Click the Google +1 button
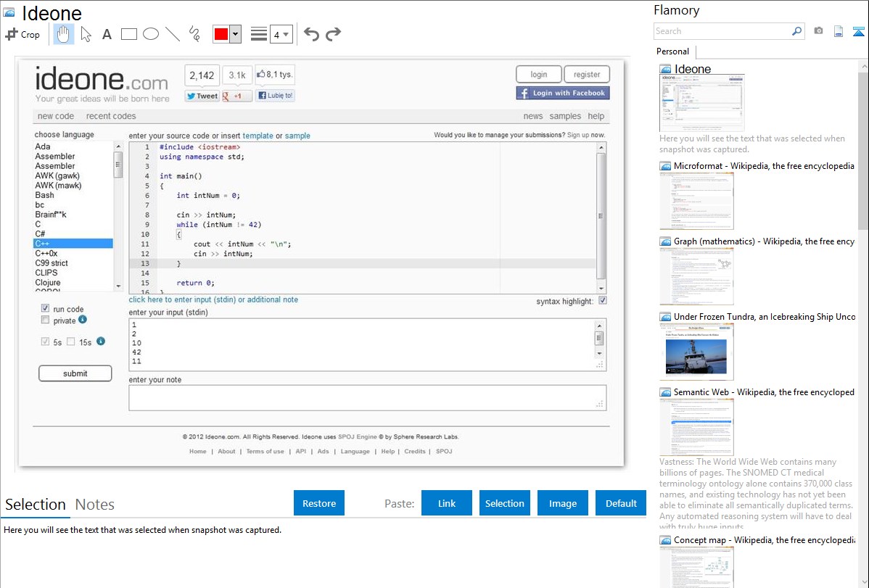Screen dimensions: 869x588 coord(236,96)
